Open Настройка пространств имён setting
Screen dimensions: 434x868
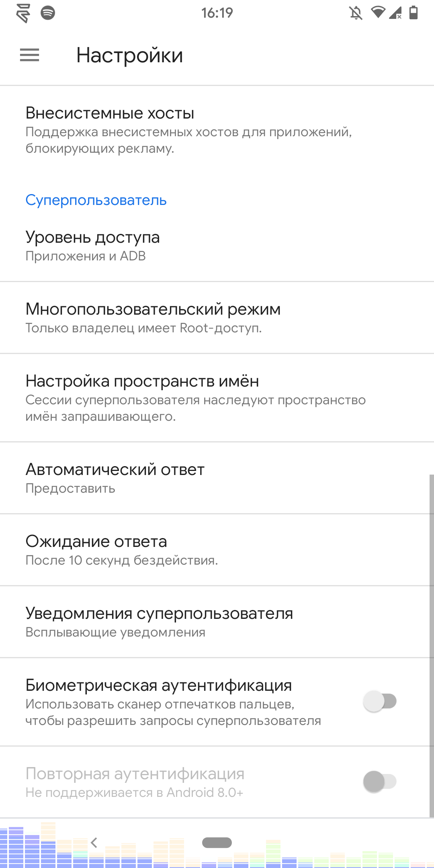click(217, 397)
